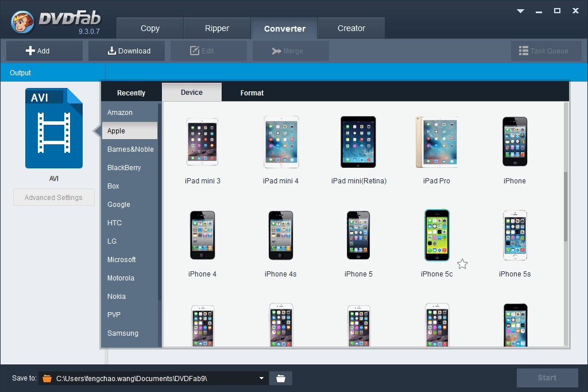Choose the green iPhone 5c profile
The image size is (588, 392).
tap(437, 244)
